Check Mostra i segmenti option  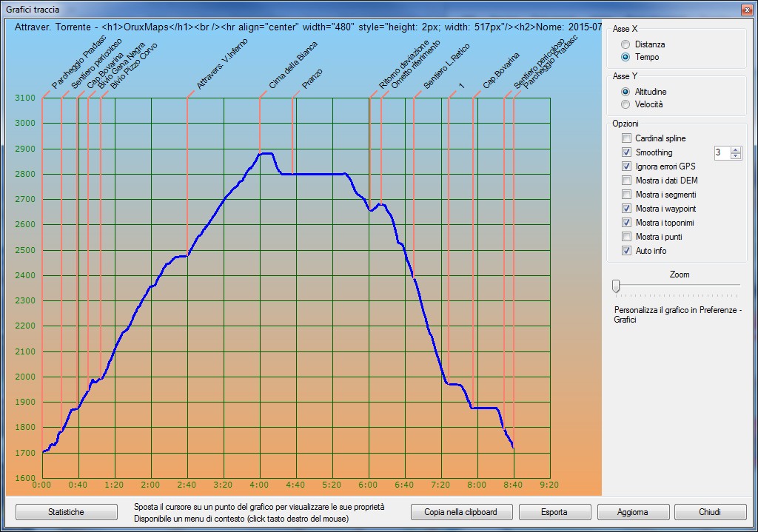[x=627, y=195]
